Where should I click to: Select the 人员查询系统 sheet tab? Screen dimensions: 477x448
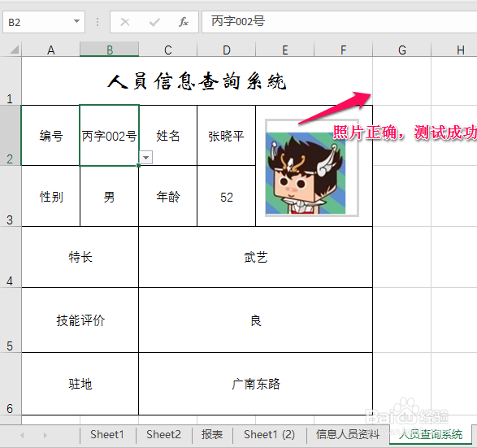(x=431, y=434)
